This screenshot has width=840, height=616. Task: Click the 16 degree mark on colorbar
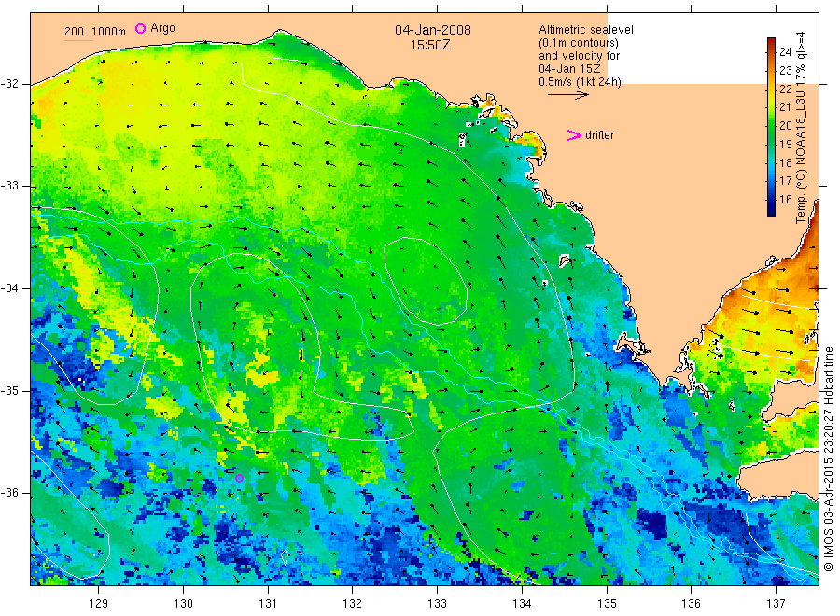[x=785, y=199]
